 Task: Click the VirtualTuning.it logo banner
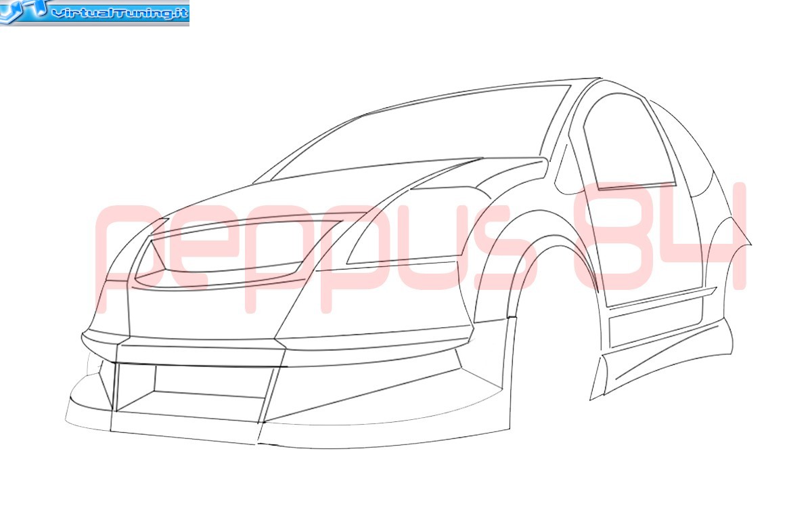coord(95,13)
